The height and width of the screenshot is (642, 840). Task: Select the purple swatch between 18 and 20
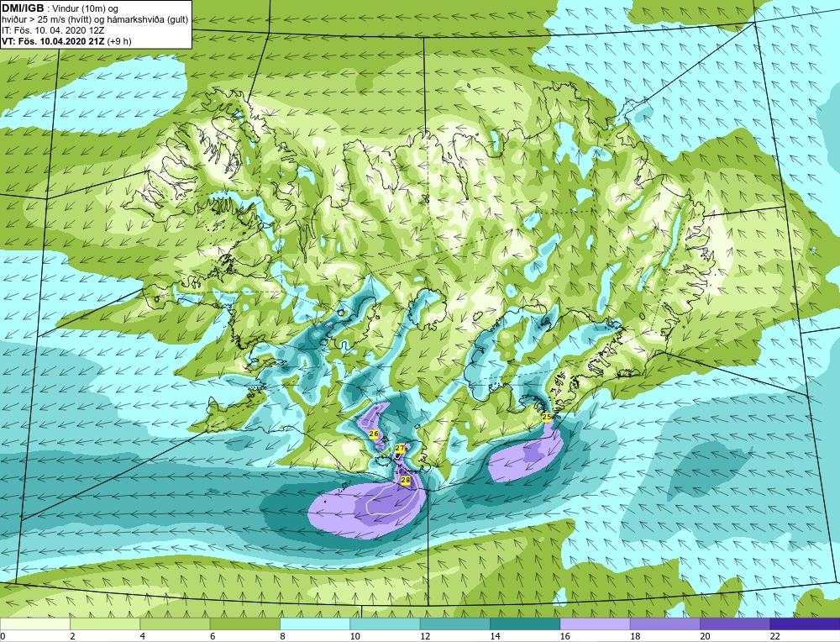tap(665, 624)
